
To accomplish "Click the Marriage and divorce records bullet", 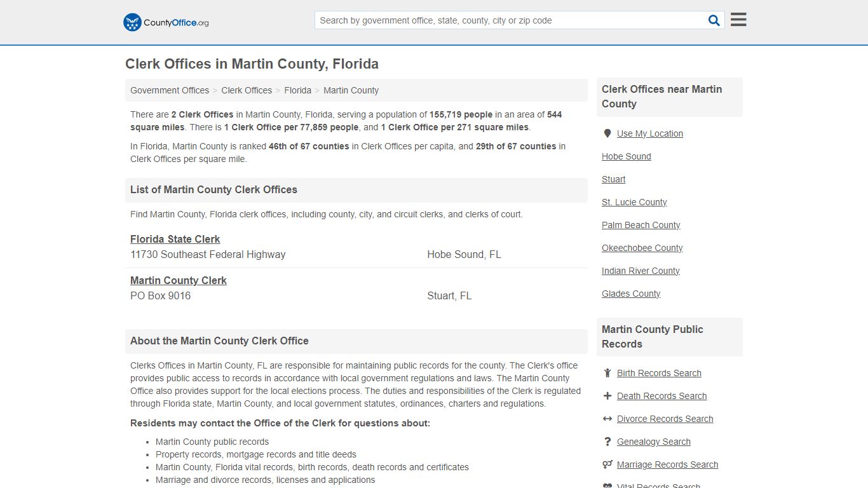I will tap(265, 480).
